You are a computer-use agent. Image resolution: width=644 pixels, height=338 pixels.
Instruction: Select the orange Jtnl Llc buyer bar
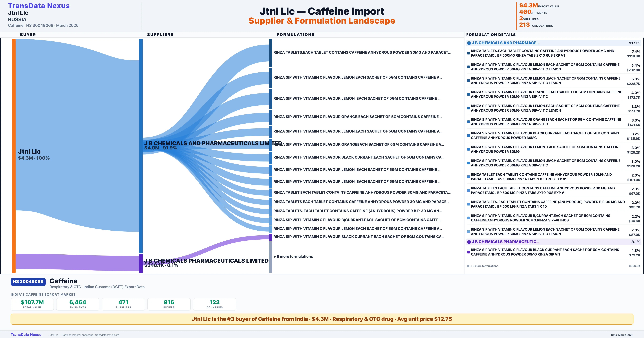[14, 155]
